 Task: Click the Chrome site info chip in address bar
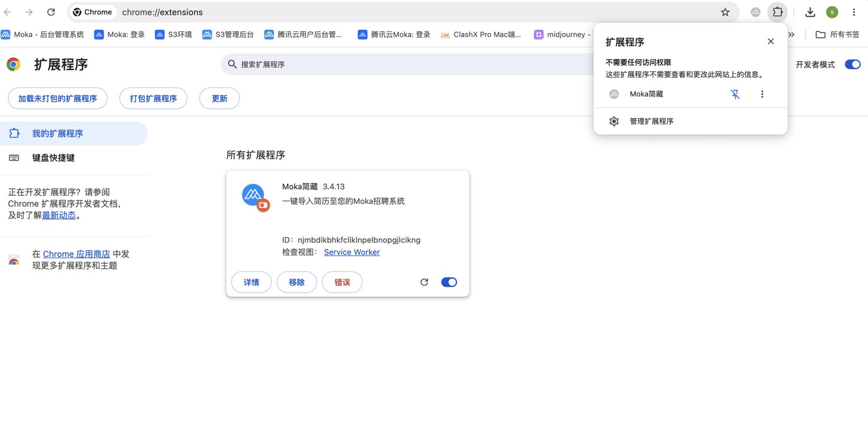92,12
